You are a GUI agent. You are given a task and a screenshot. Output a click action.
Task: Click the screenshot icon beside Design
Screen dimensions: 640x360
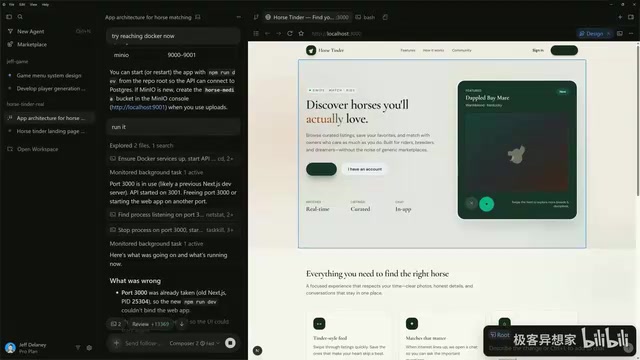[620, 33]
